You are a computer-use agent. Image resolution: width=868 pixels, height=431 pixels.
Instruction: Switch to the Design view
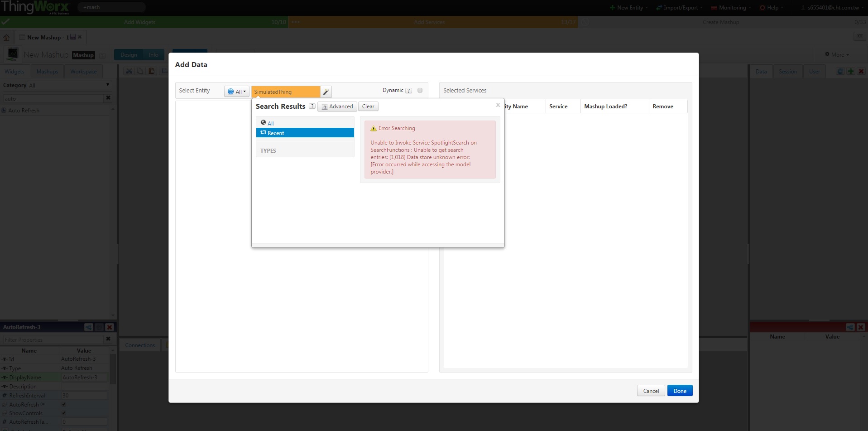129,55
